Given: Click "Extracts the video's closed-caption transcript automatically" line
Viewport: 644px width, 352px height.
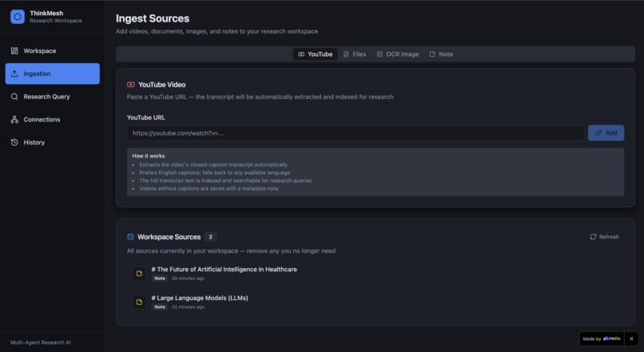Looking at the screenshot, I should pyautogui.click(x=213, y=165).
